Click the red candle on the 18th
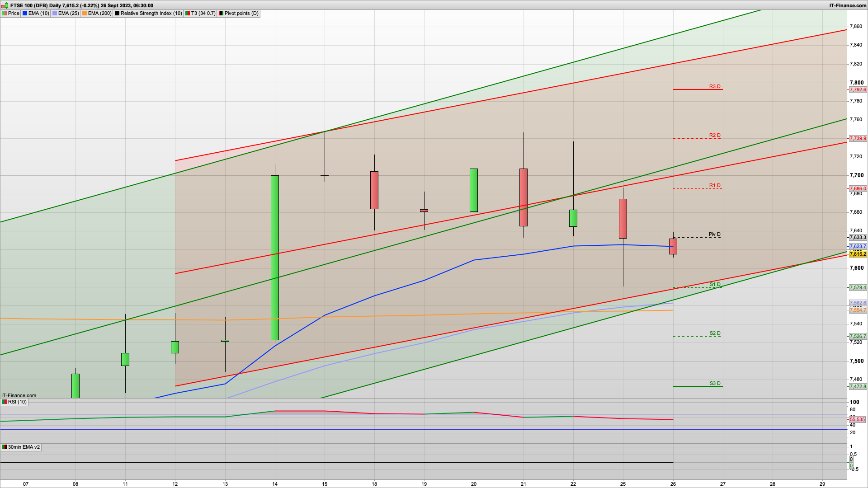The image size is (868, 488). [374, 190]
